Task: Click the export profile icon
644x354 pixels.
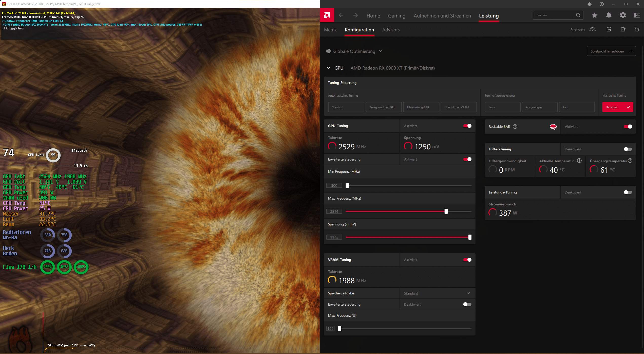Action: (x=623, y=29)
